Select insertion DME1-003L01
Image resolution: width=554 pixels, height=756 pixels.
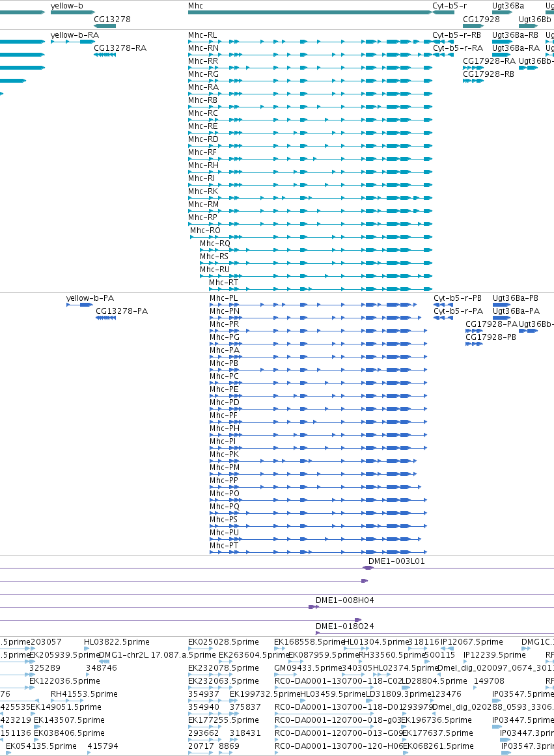coord(396,561)
